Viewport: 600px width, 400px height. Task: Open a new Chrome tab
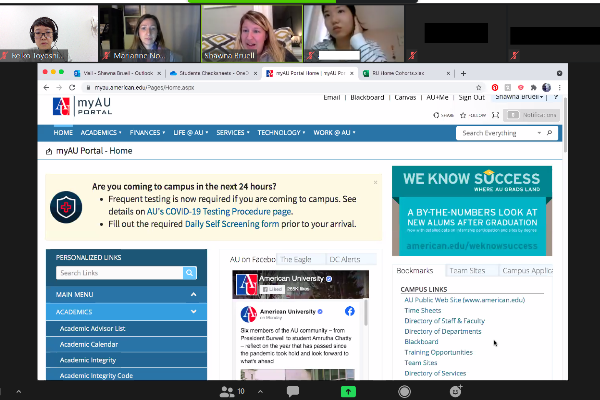coord(463,73)
